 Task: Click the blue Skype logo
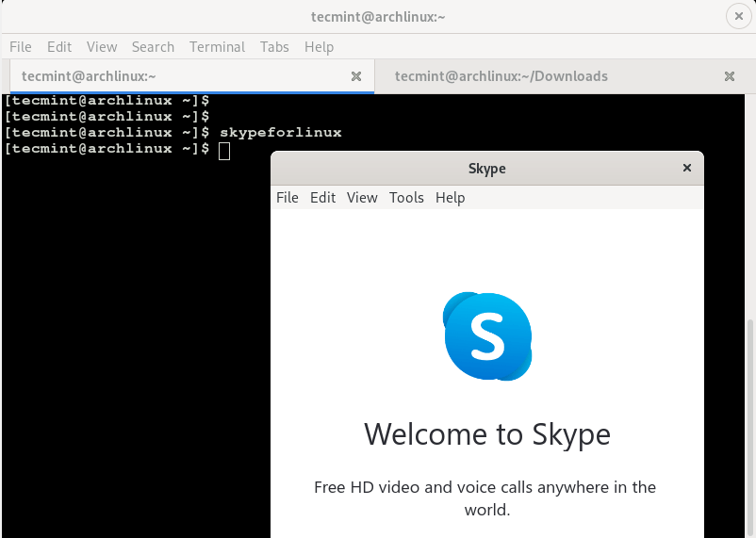[x=487, y=336]
